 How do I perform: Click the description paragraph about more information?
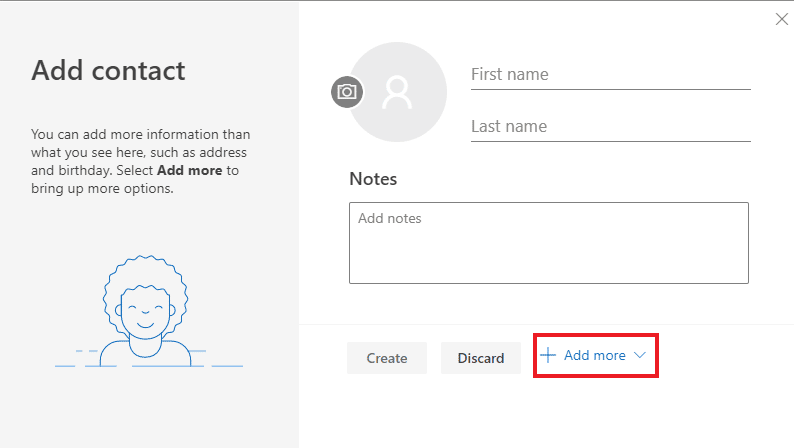click(141, 161)
